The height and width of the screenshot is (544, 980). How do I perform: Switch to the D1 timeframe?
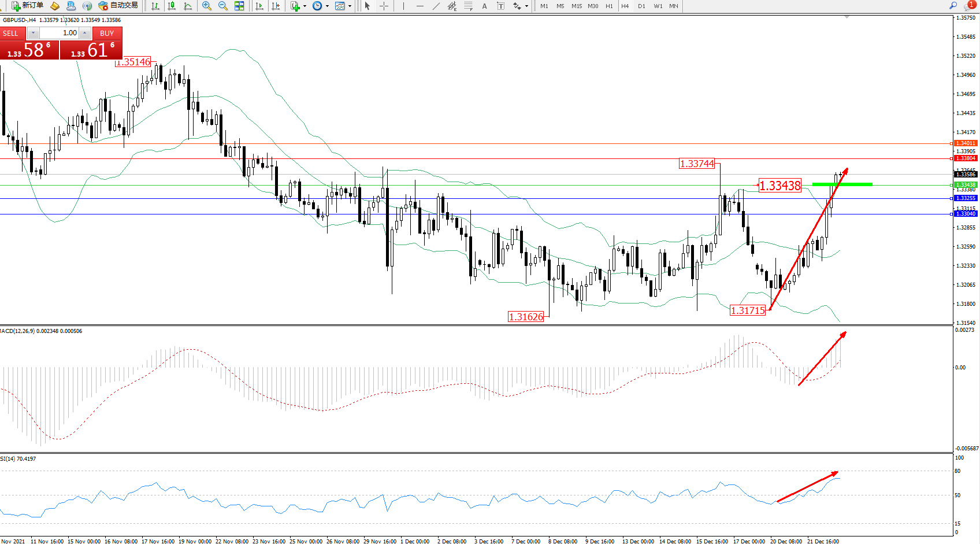pyautogui.click(x=641, y=6)
